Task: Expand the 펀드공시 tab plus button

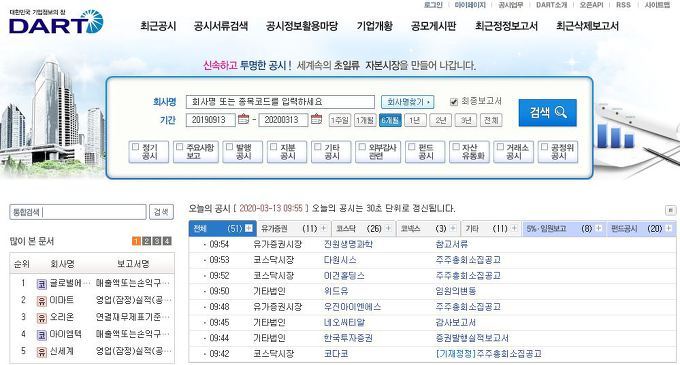Action: [669, 228]
